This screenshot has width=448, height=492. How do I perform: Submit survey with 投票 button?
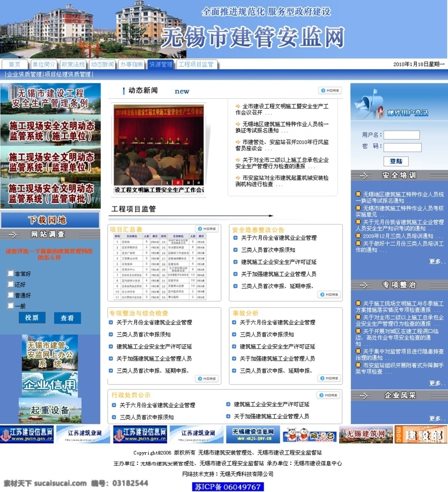(x=32, y=318)
